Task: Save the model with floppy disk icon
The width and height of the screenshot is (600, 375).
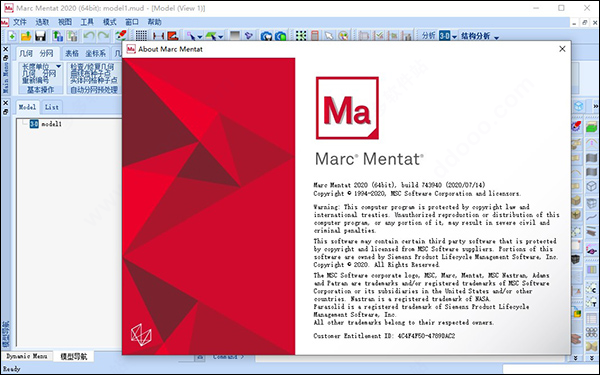Action: pos(40,36)
